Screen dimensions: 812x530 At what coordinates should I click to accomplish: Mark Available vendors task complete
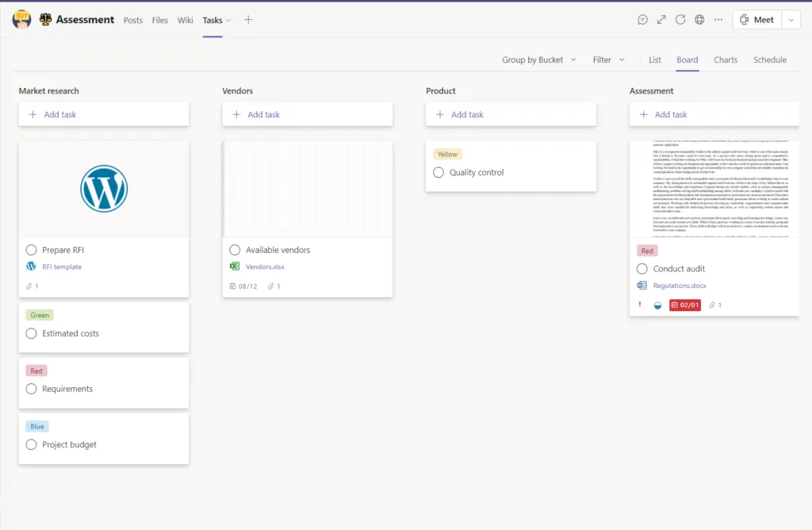pyautogui.click(x=235, y=250)
